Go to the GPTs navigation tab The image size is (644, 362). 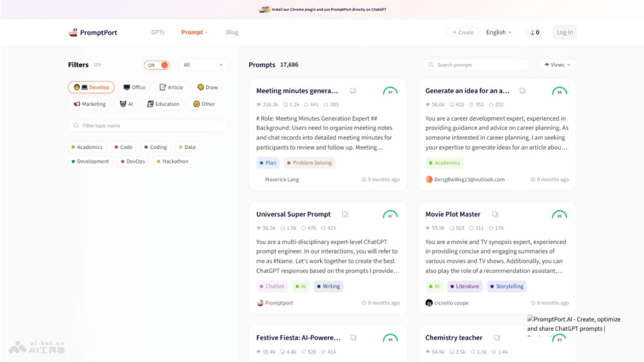tap(158, 32)
